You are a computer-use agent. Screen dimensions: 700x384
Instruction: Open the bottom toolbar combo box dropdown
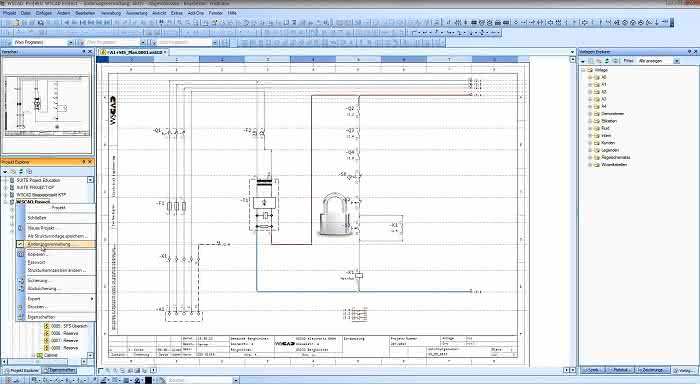[236, 380]
